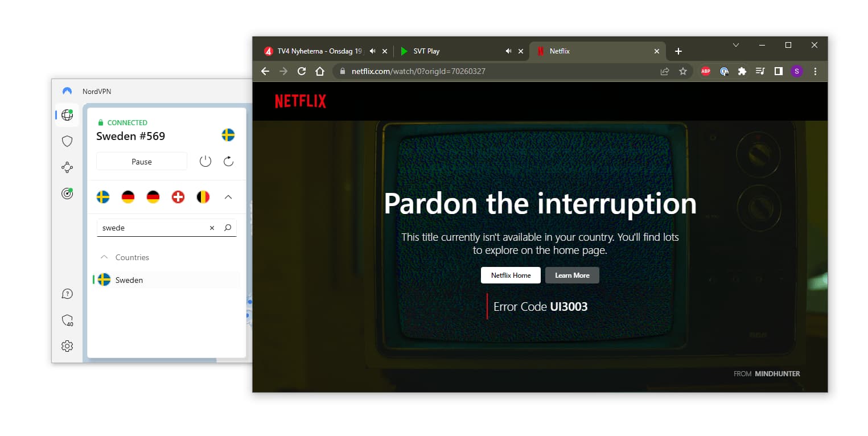Select the first Germany flag in recent connections
The image size is (868, 436).
pyautogui.click(x=128, y=197)
